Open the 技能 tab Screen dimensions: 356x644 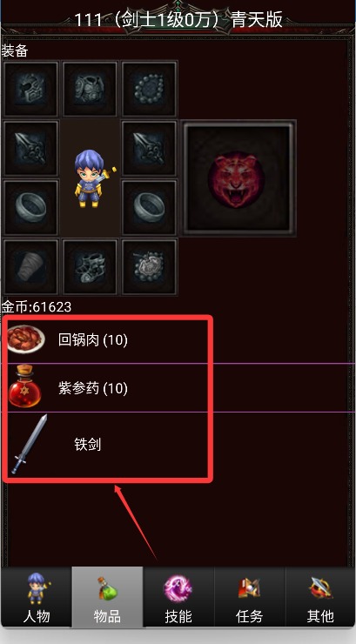(178, 597)
